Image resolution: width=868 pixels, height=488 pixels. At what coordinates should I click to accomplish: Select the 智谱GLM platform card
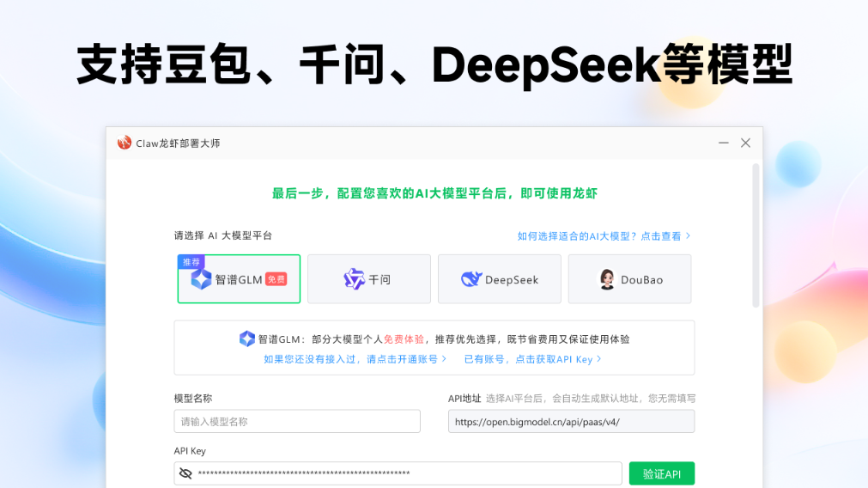(x=239, y=279)
